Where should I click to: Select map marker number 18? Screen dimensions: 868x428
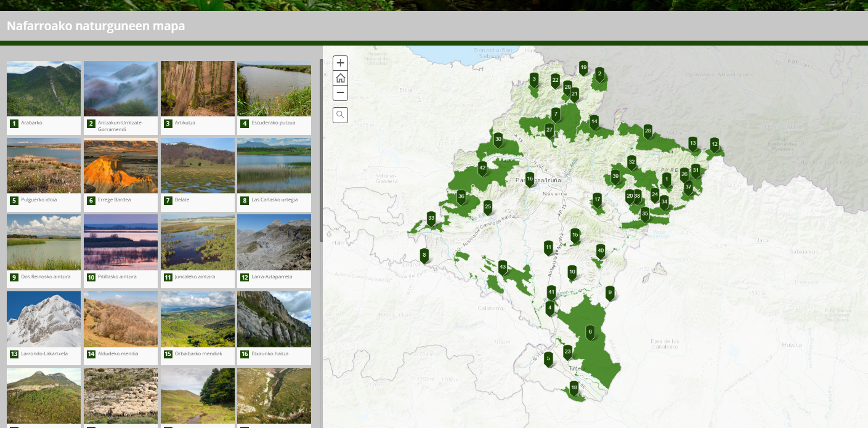[574, 388]
